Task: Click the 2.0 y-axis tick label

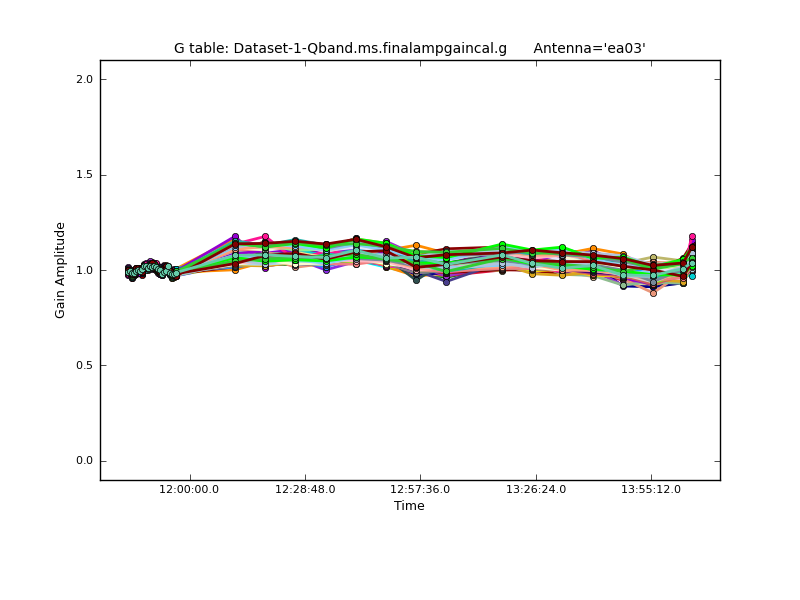Action: point(84,80)
